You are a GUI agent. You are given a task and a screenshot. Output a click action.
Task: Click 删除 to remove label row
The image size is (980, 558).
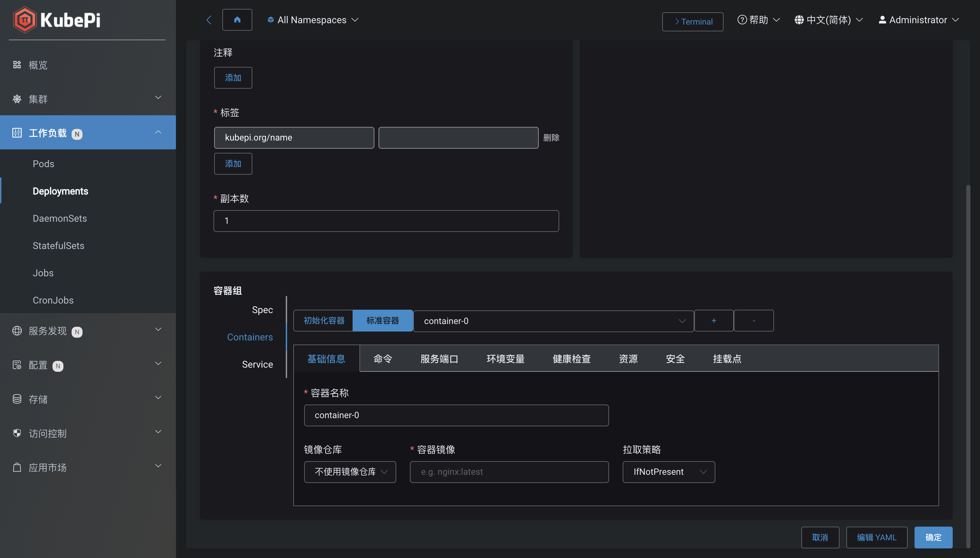pos(551,137)
